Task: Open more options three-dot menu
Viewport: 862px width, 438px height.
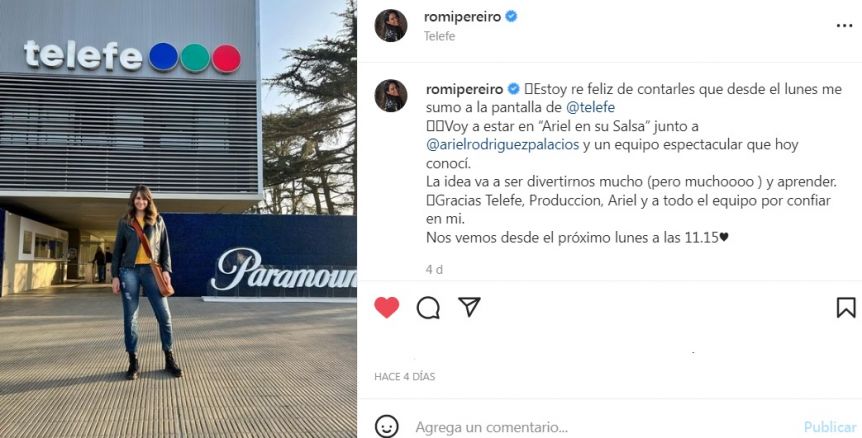Action: point(844,26)
